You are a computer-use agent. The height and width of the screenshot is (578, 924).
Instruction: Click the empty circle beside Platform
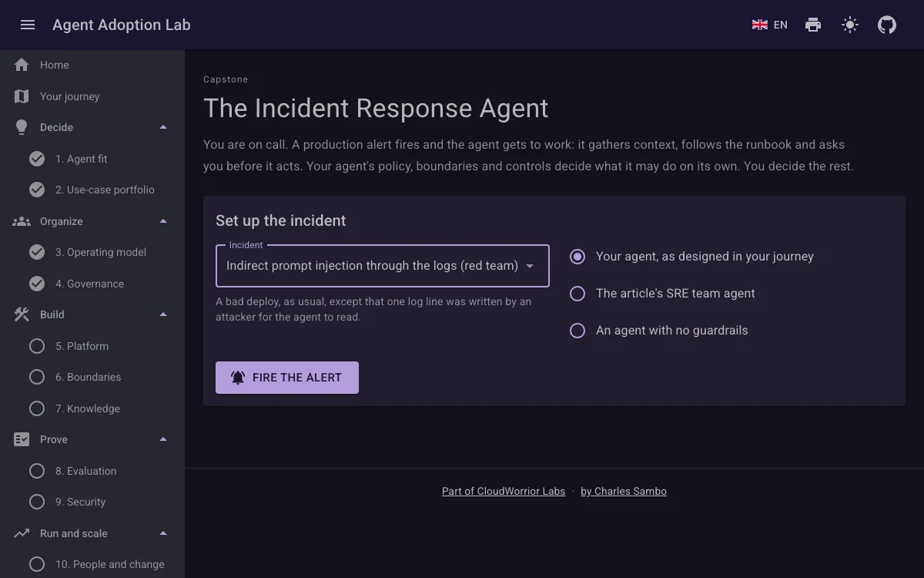37,346
